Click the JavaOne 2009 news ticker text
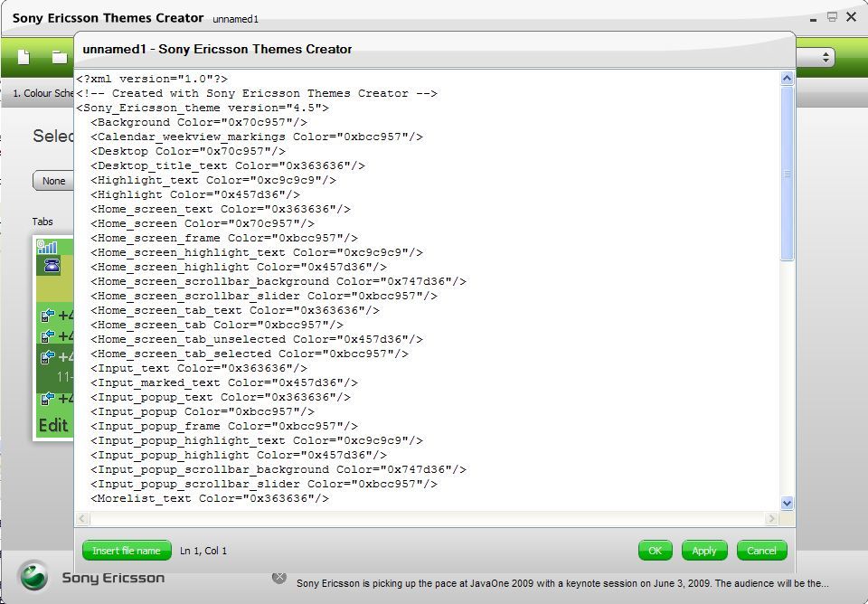The width and height of the screenshot is (868, 604). tap(562, 583)
